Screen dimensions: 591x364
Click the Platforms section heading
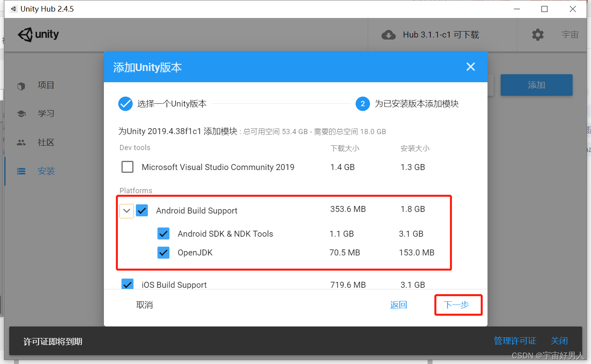coord(136,191)
